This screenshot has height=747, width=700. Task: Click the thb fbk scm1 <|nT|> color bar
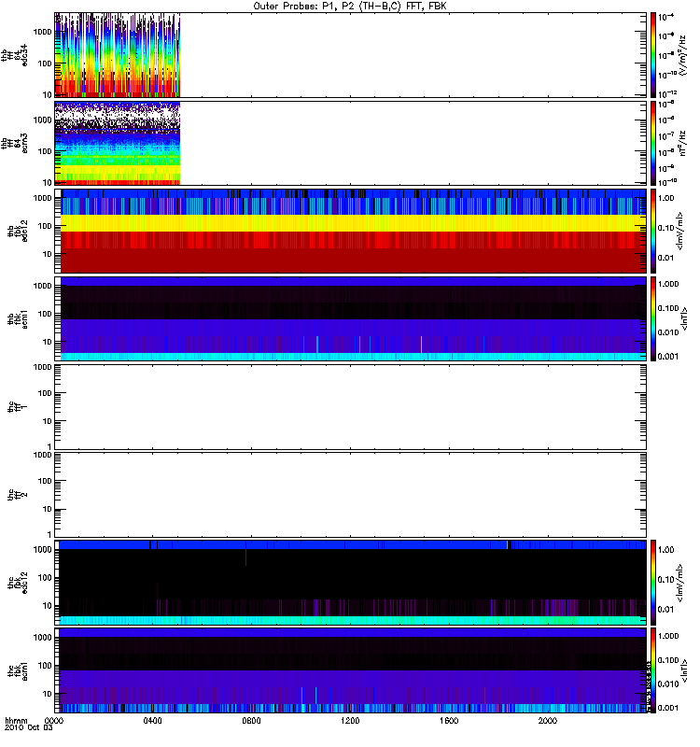(x=653, y=318)
